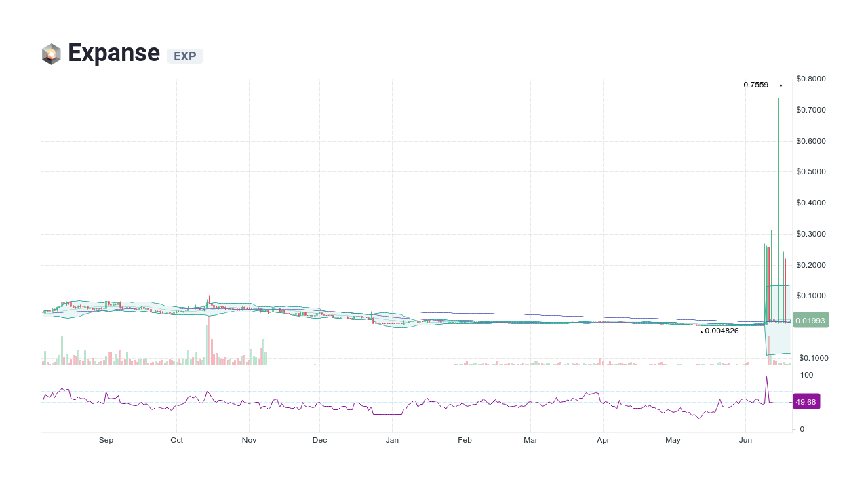The width and height of the screenshot is (868, 488).
Task: Click the Expanse title heading
Action: coord(114,52)
